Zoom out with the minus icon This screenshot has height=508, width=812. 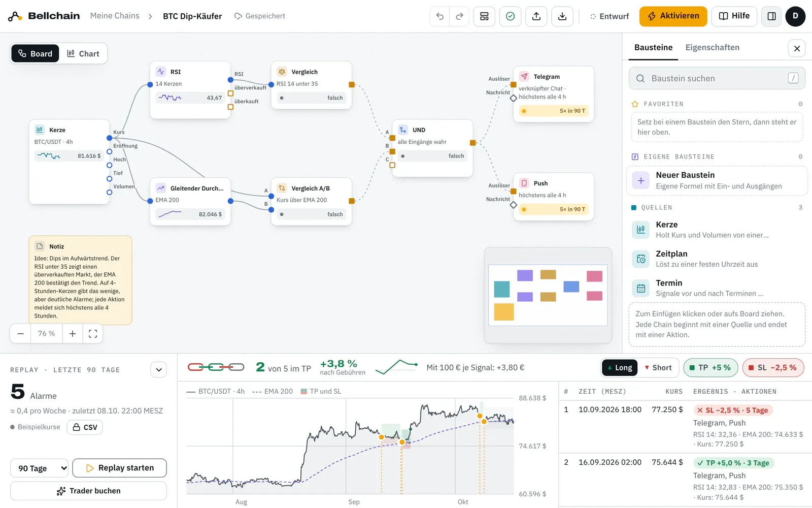click(21, 334)
